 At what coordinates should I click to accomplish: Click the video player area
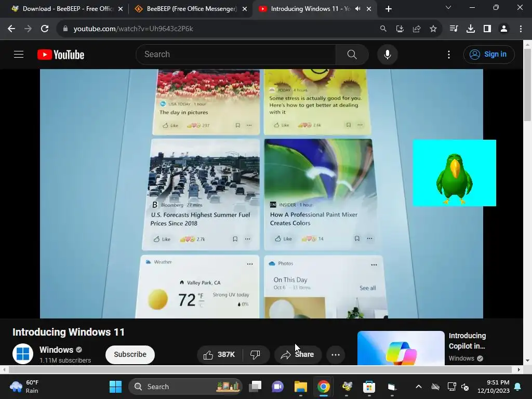[261, 194]
